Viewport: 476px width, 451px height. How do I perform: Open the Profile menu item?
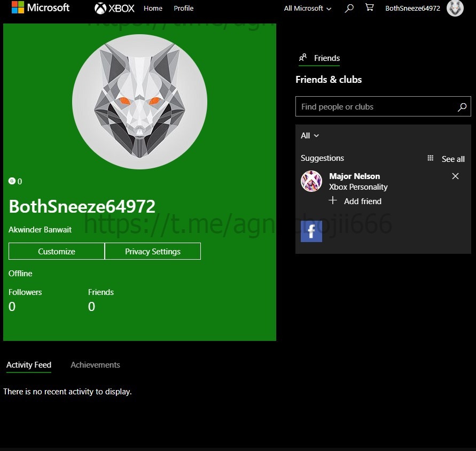point(183,8)
